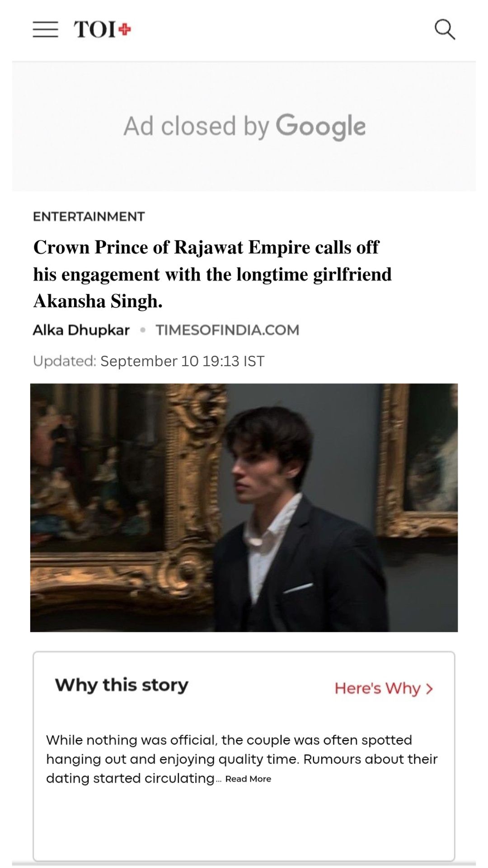The height and width of the screenshot is (868, 488).
Task: Tap the Google wordmark in ad banner
Action: tap(321, 126)
